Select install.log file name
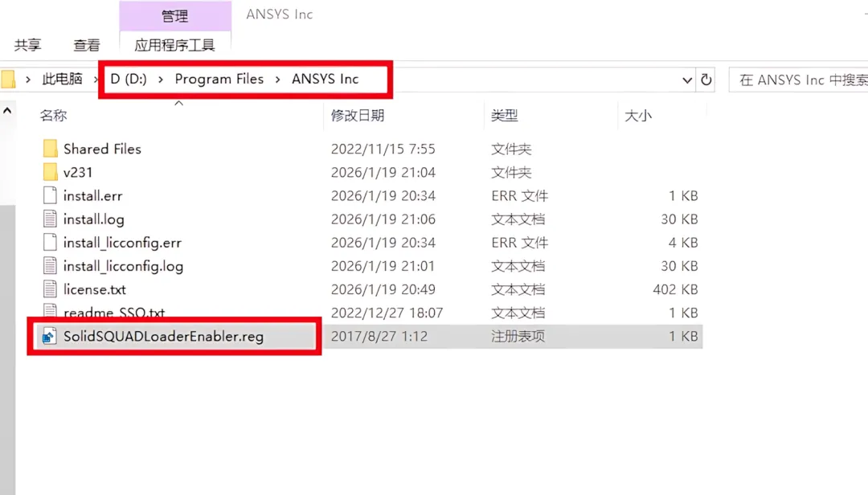 pyautogui.click(x=93, y=219)
